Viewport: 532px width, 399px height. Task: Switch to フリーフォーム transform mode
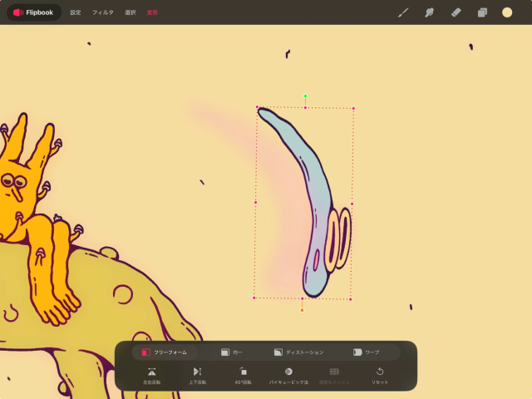point(165,352)
